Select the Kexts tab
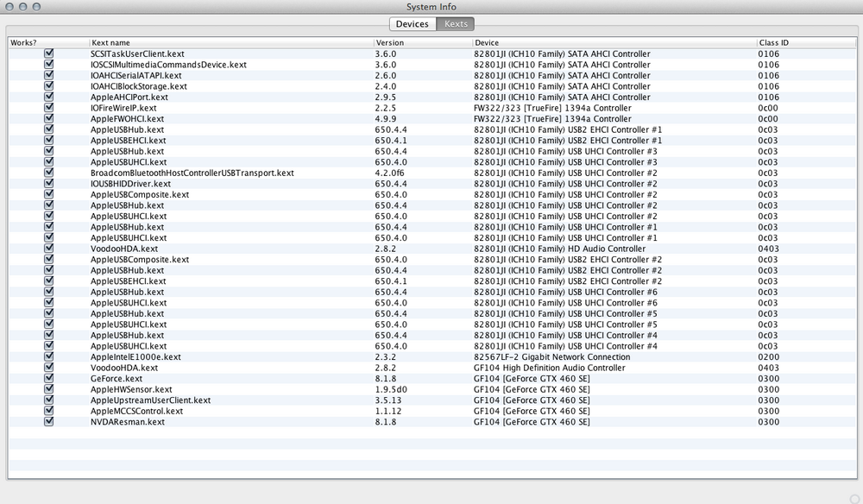 point(456,24)
